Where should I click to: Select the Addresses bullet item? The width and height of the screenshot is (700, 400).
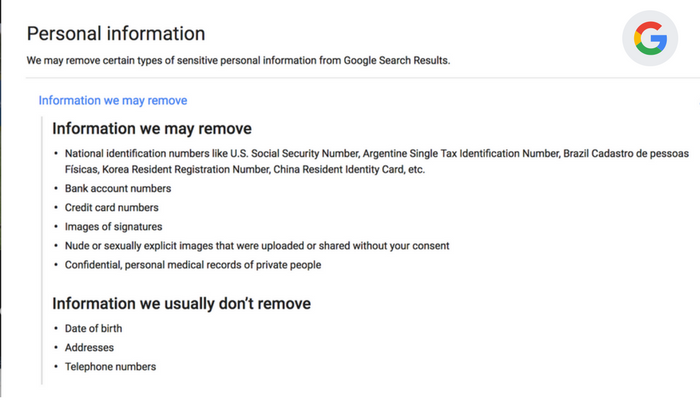click(x=89, y=348)
